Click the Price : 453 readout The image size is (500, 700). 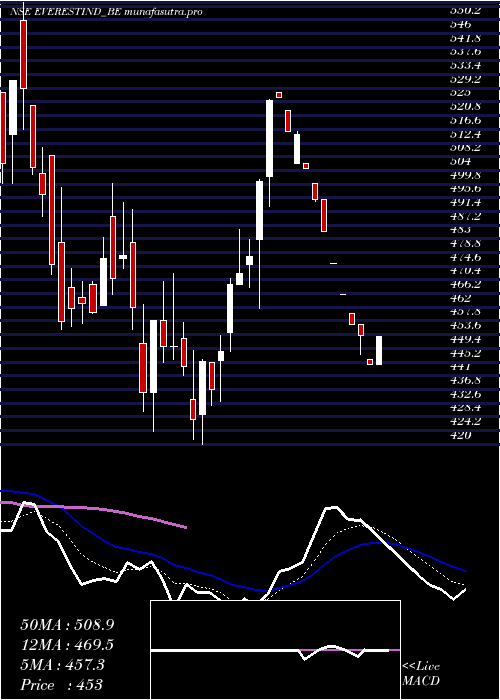point(62,684)
